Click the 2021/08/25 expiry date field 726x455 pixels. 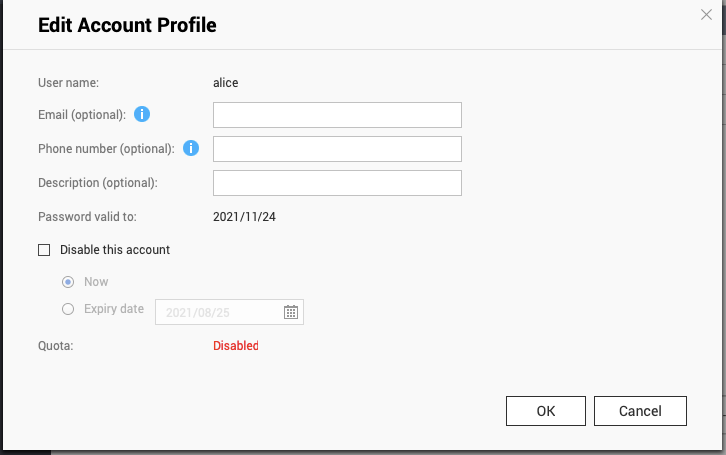tap(220, 312)
